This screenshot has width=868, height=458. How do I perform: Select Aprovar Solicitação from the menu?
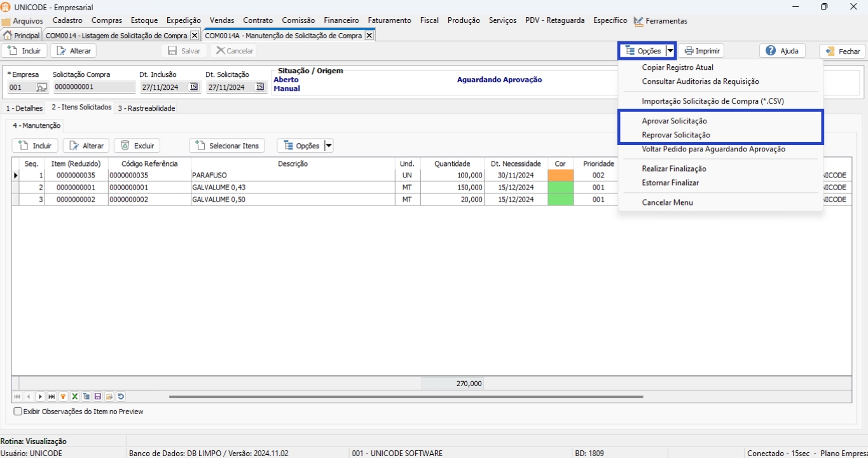tap(674, 121)
